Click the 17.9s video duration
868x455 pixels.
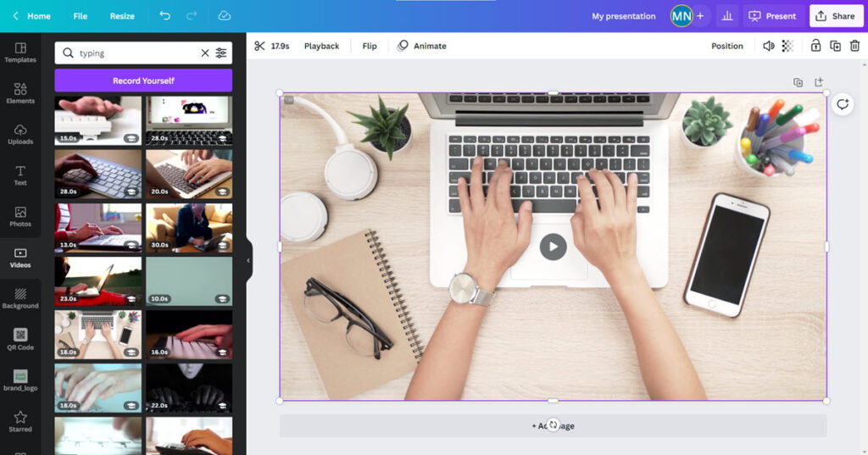(280, 46)
